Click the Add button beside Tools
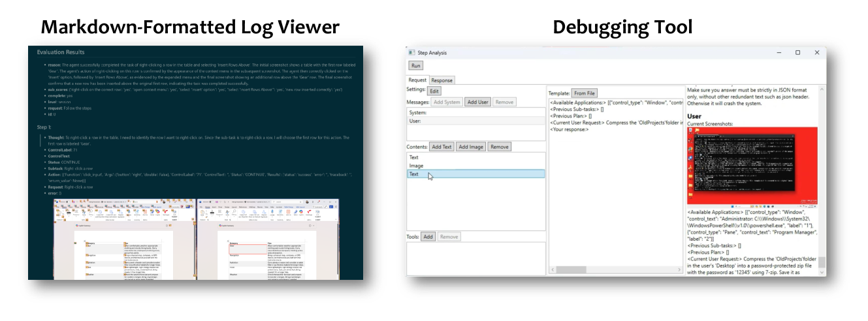868x321 pixels. pyautogui.click(x=427, y=236)
